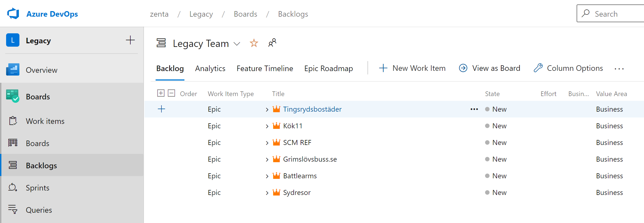Open the Sprints cycle icon

(x=13, y=187)
